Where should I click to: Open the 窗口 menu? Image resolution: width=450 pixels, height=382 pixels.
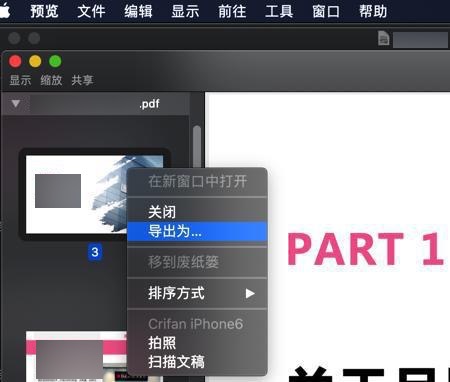[326, 11]
